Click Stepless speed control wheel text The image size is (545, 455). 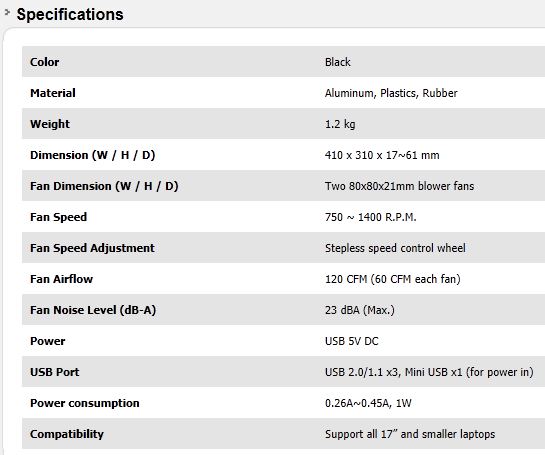click(x=395, y=248)
